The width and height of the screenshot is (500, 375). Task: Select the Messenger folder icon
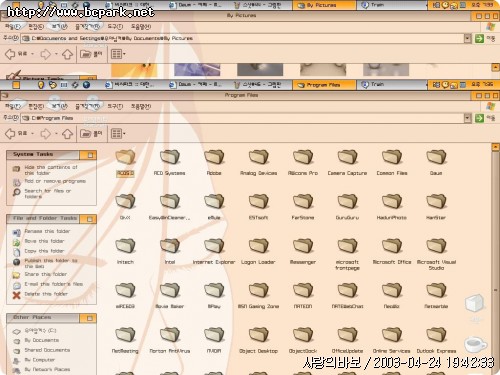pyautogui.click(x=303, y=246)
